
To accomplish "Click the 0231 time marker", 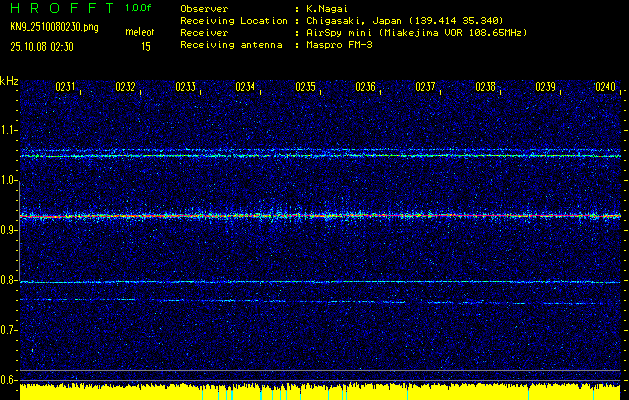I will [65, 88].
